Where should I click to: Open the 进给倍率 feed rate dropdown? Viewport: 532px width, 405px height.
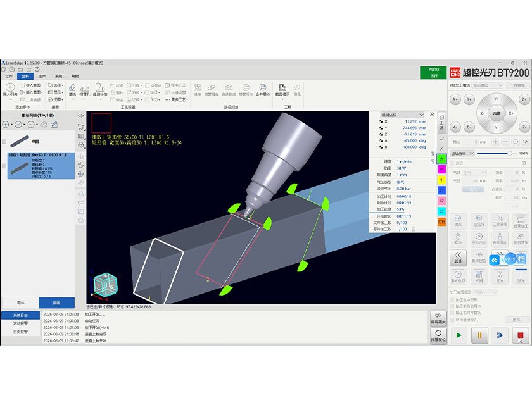pyautogui.click(x=461, y=154)
